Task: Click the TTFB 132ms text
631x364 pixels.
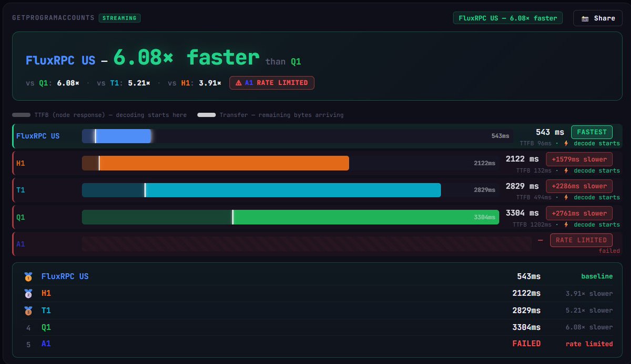Action: tap(534, 170)
